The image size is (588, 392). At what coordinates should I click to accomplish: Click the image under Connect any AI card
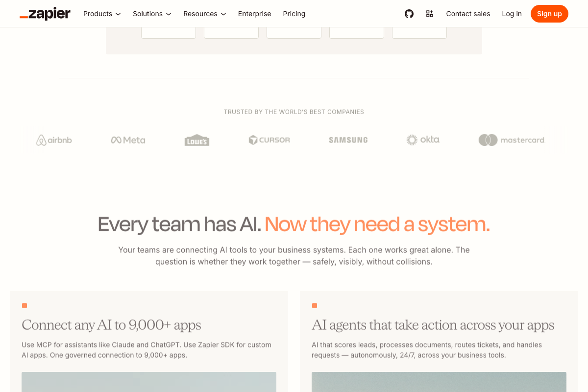[x=149, y=382]
